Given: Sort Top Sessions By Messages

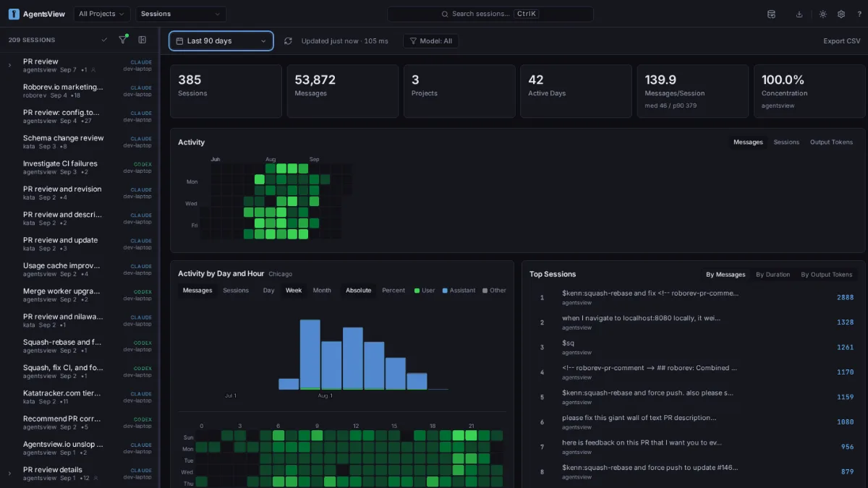Looking at the screenshot, I should click(x=726, y=275).
